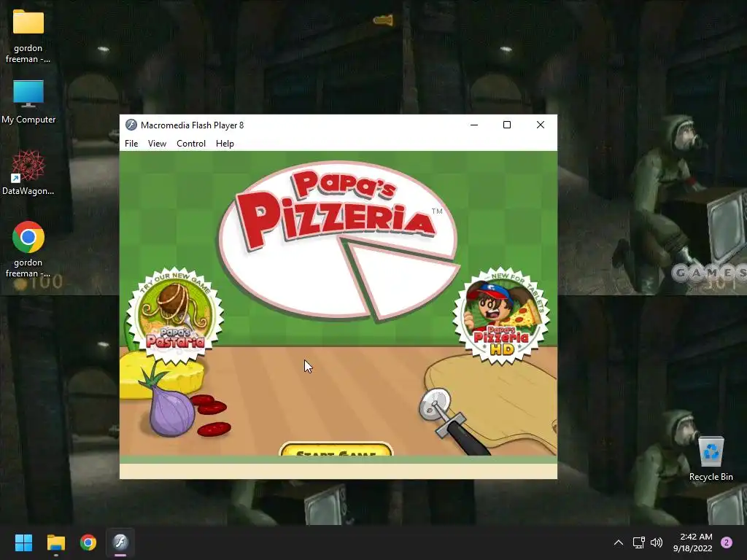Select the My Computer desktop icon
Screen dimensions: 747x560
(28, 102)
